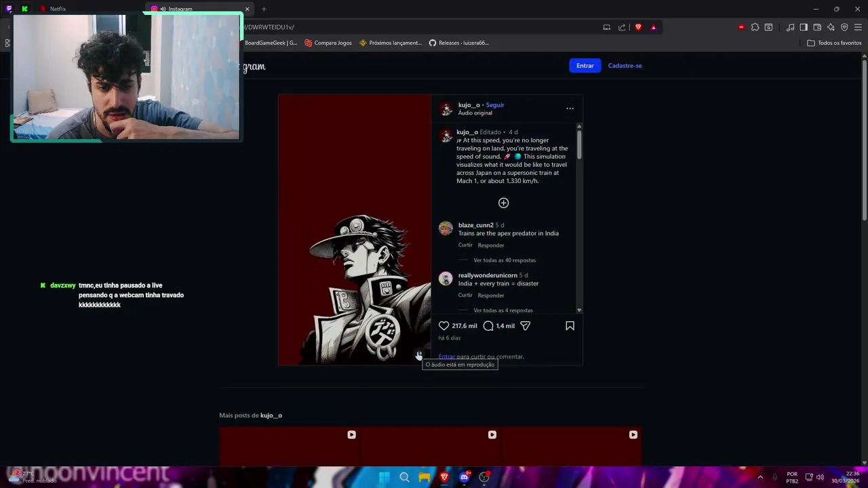Open volume control in system tray
868x488 pixels.
tap(820, 477)
